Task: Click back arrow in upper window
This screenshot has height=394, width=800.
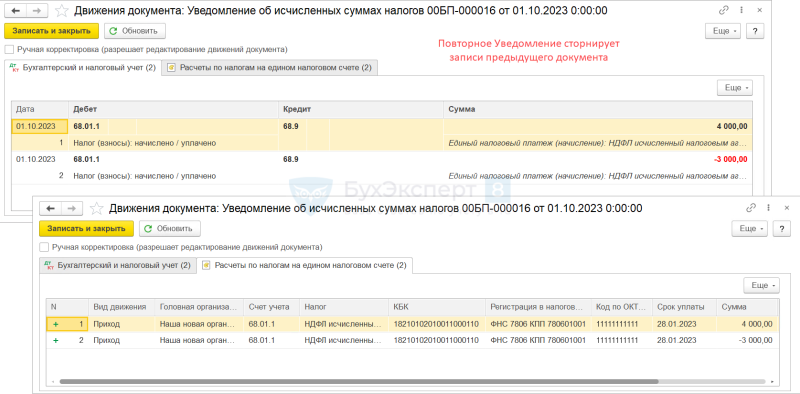Action: click(16, 10)
